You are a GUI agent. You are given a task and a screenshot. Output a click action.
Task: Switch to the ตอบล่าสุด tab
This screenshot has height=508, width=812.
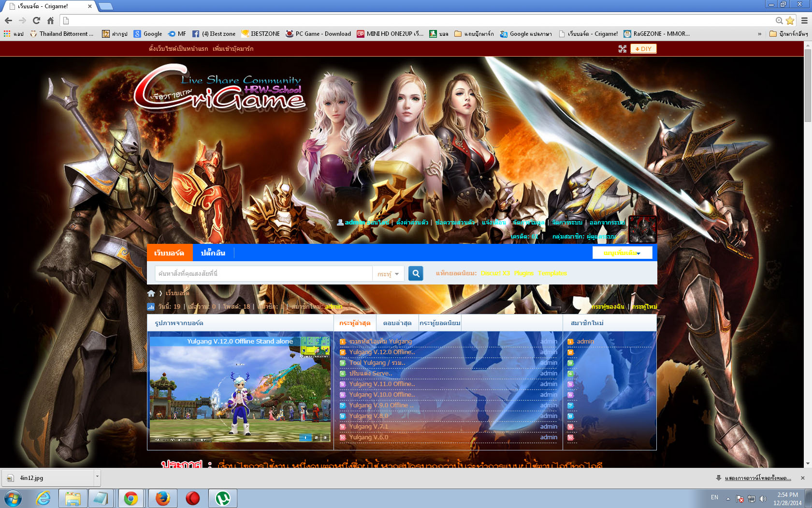tap(397, 323)
